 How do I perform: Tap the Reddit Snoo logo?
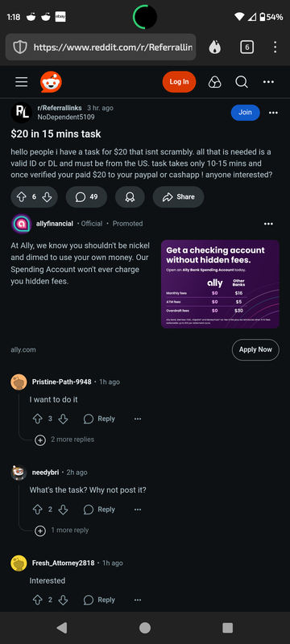[x=51, y=82]
